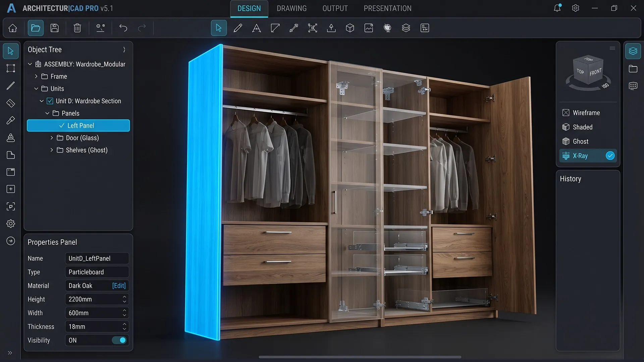
Task: Open the 3D cube primitive tool
Action: tap(350, 28)
